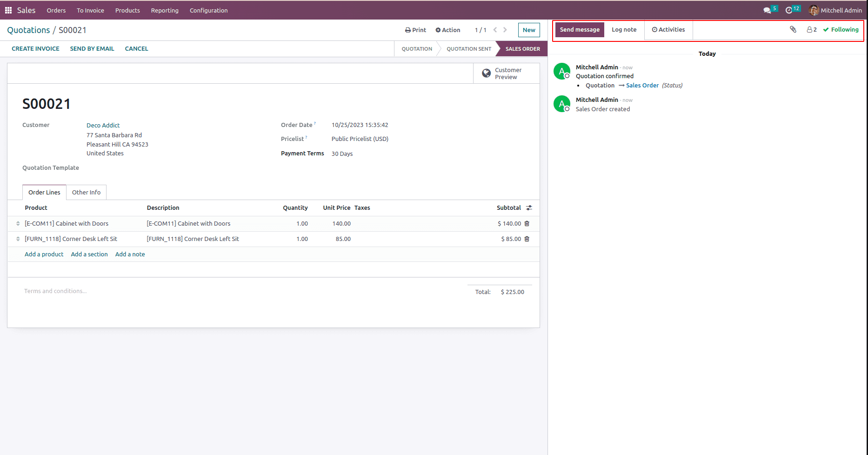
Task: Click the Public Pricelist (USD) field
Action: 360,139
